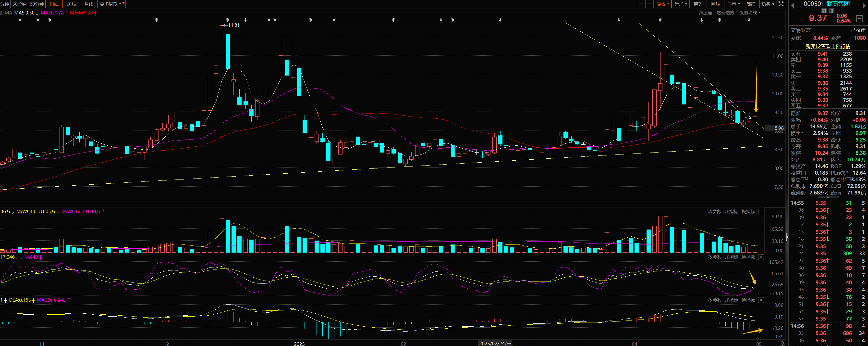Image resolution: width=868 pixels, height=346 pixels.
Task: Open the 筹码 chip distribution view
Action: pyautogui.click(x=698, y=4)
